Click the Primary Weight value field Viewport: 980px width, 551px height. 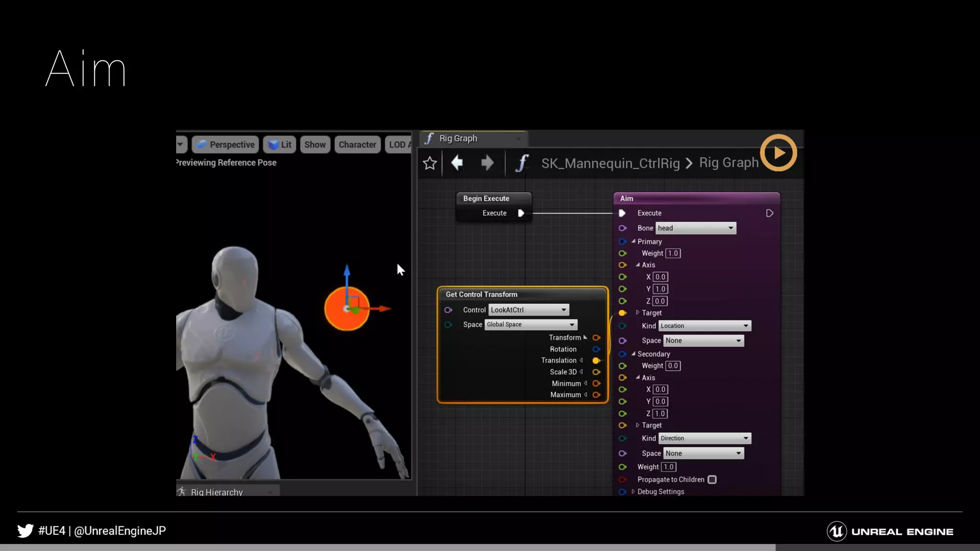coord(673,253)
